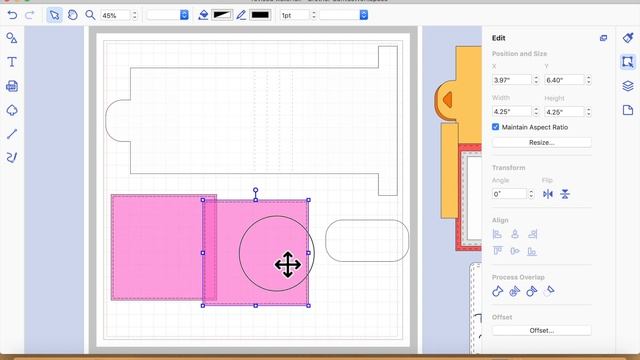Adjust the rotation Angle stepper
The width and height of the screenshot is (640, 360).
(x=531, y=194)
